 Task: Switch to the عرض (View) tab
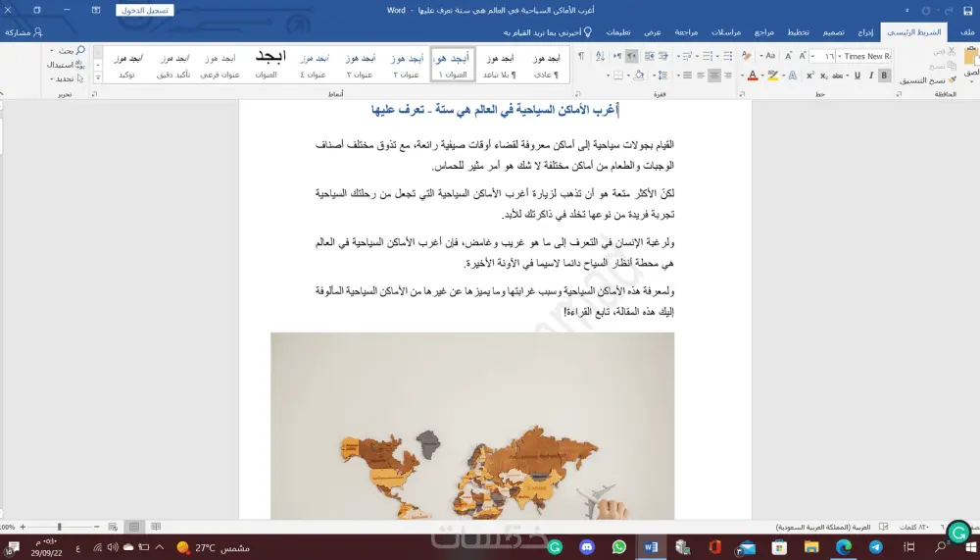click(x=653, y=32)
